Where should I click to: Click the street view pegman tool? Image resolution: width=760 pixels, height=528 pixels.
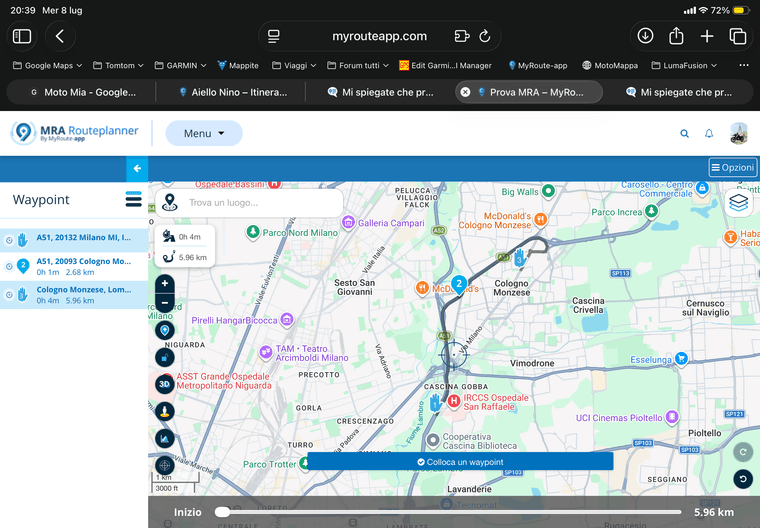(x=165, y=412)
